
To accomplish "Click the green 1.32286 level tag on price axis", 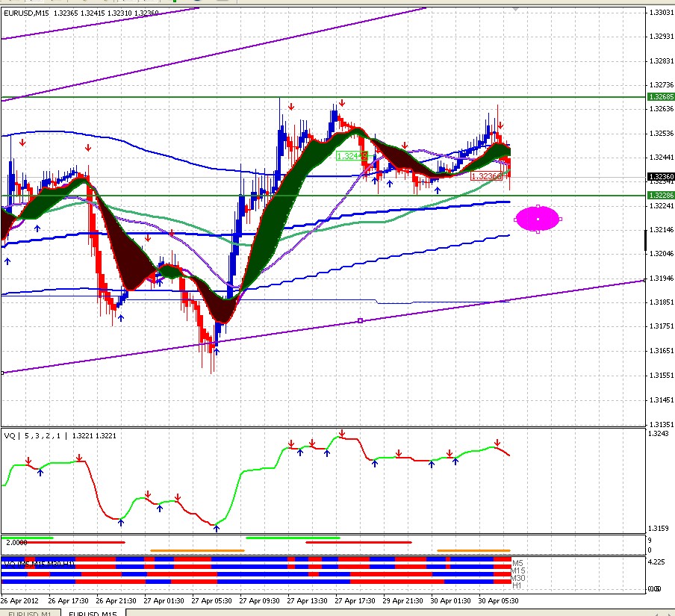I will (x=661, y=196).
